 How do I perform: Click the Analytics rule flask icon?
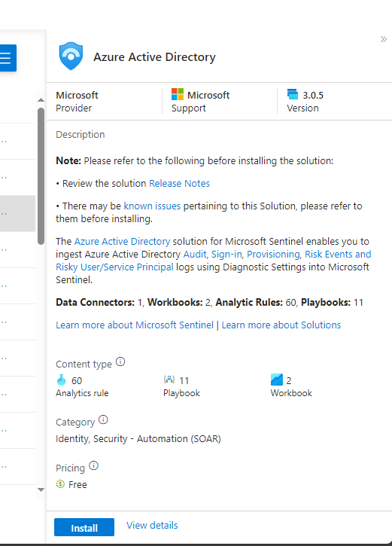61,380
